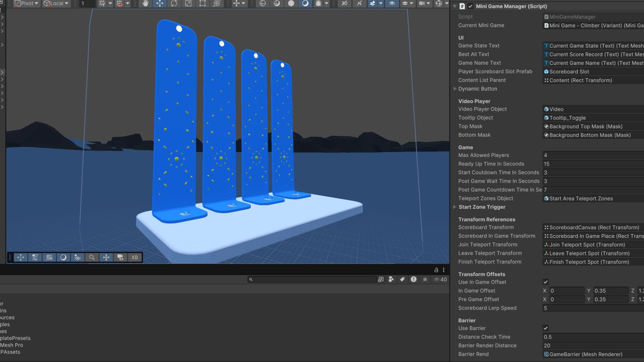Image resolution: width=644 pixels, height=362 pixels.
Task: Open project panel three-dot options menu
Action: click(x=444, y=270)
